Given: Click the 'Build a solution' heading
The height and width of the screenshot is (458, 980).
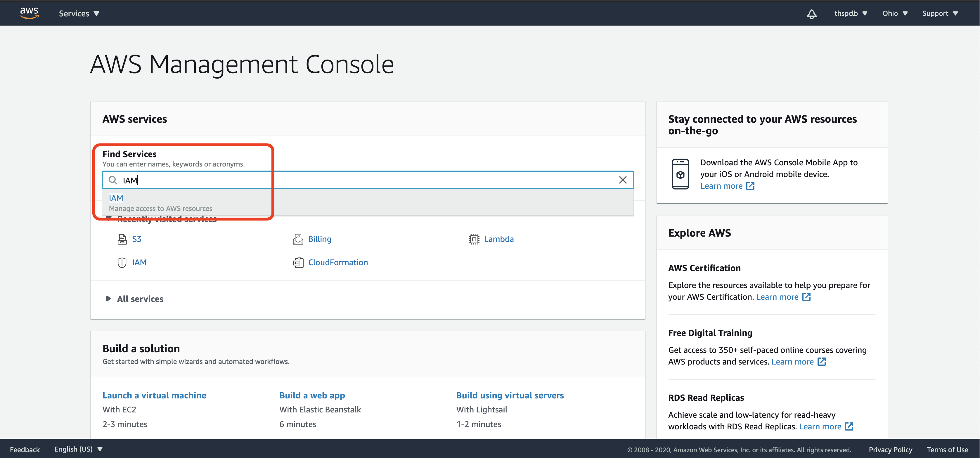Looking at the screenshot, I should 141,349.
